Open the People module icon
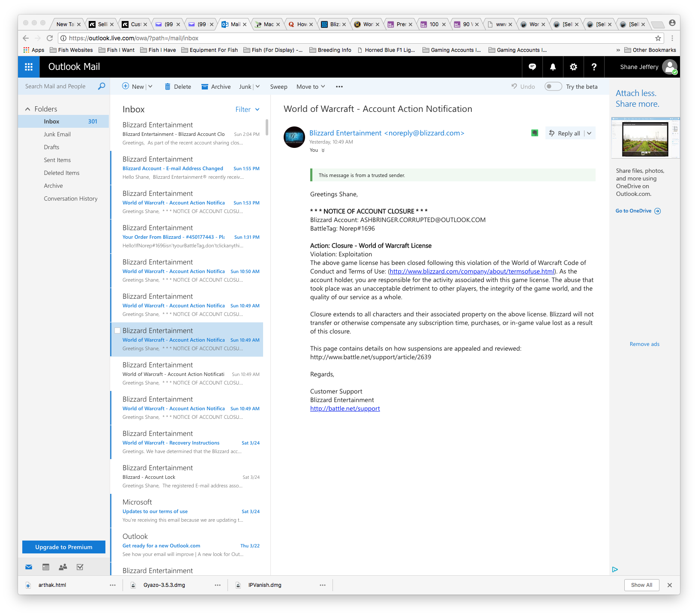The width and height of the screenshot is (698, 616). (63, 567)
